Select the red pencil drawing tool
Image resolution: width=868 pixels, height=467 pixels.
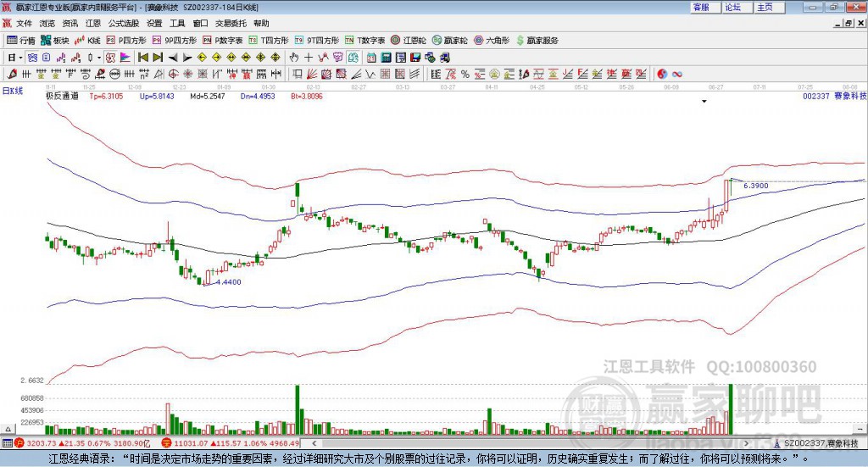pos(12,74)
